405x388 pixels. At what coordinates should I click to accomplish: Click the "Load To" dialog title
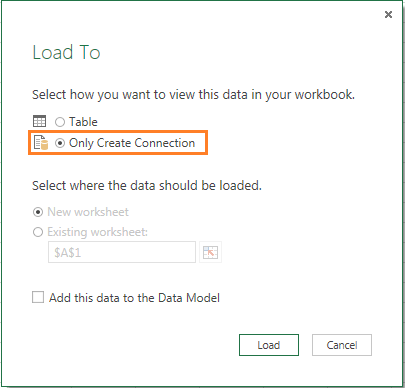(x=66, y=52)
